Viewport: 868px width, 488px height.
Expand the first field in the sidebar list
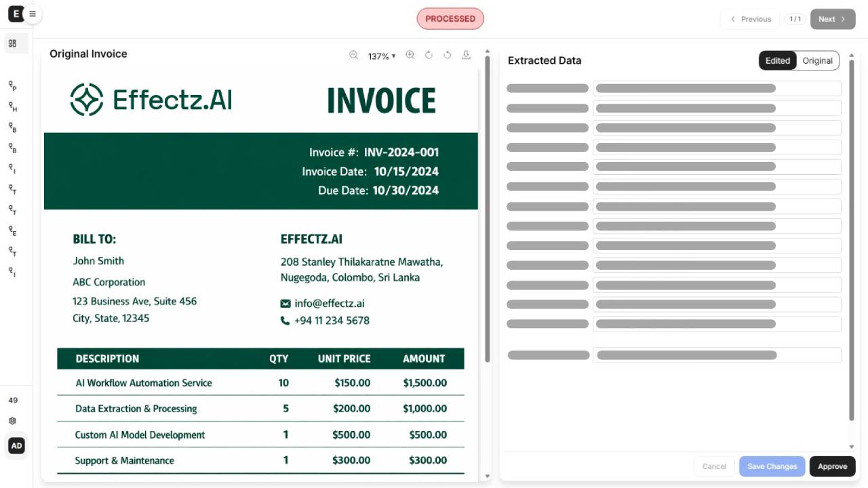point(12,85)
